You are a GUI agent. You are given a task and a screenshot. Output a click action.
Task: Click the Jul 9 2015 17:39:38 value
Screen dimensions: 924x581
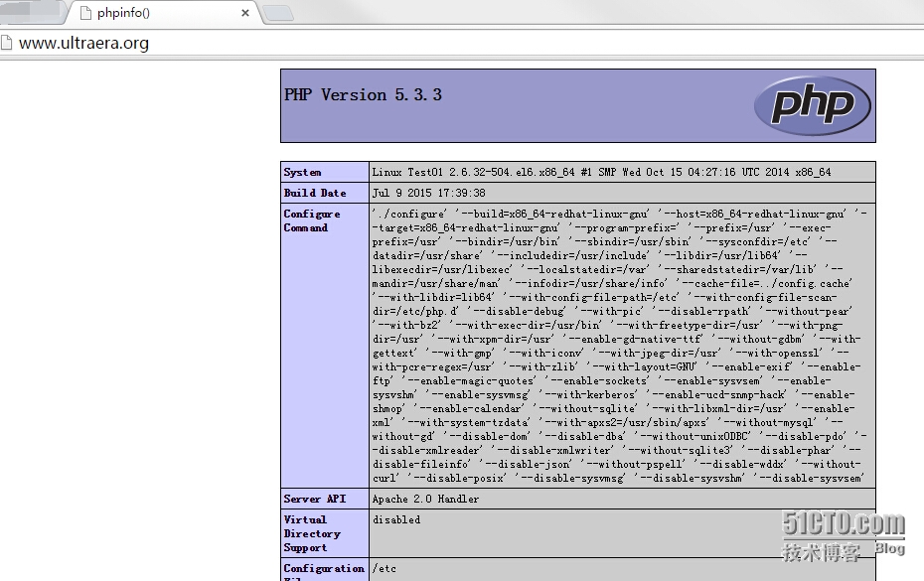click(429, 193)
